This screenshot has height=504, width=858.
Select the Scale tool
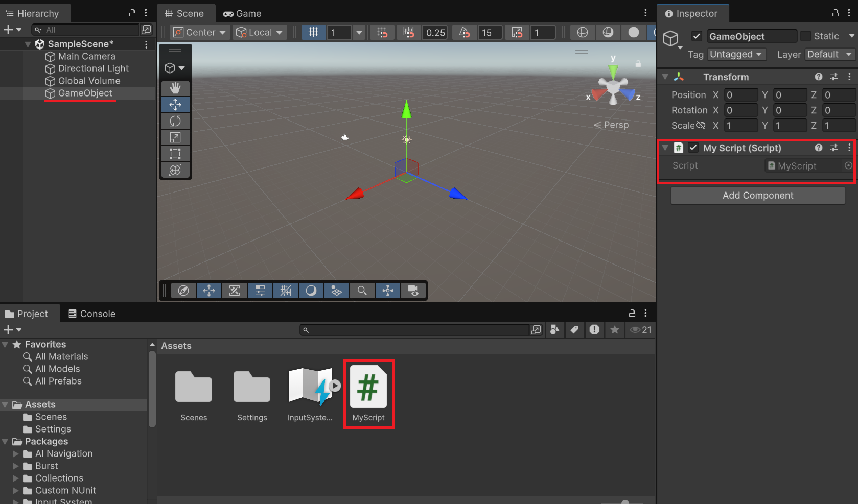click(175, 137)
